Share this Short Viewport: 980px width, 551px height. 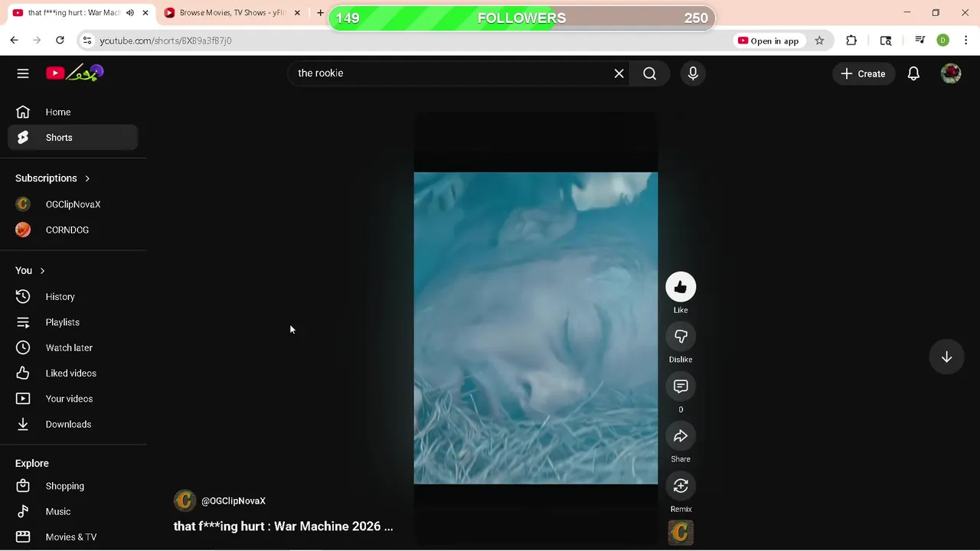point(681,436)
